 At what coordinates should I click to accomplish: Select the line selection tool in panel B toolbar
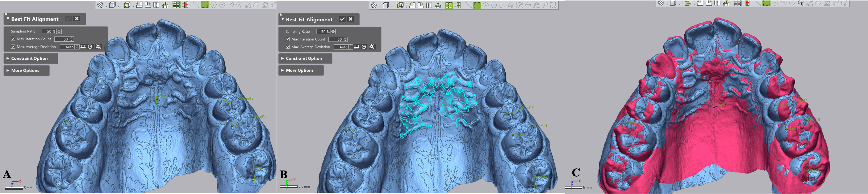coord(468,5)
